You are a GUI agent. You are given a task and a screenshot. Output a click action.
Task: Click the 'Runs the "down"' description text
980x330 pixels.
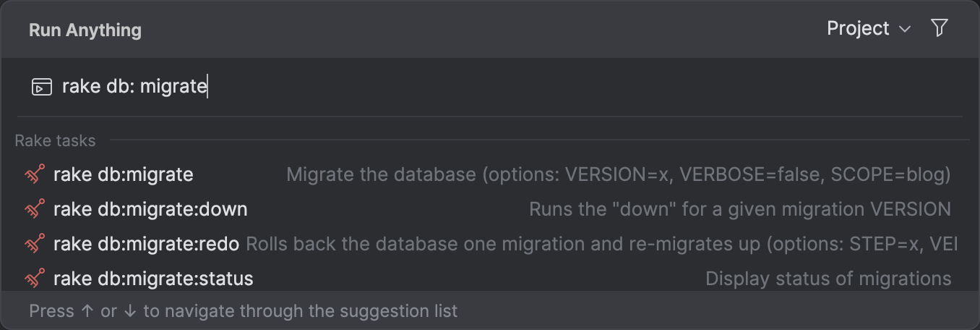(x=739, y=209)
